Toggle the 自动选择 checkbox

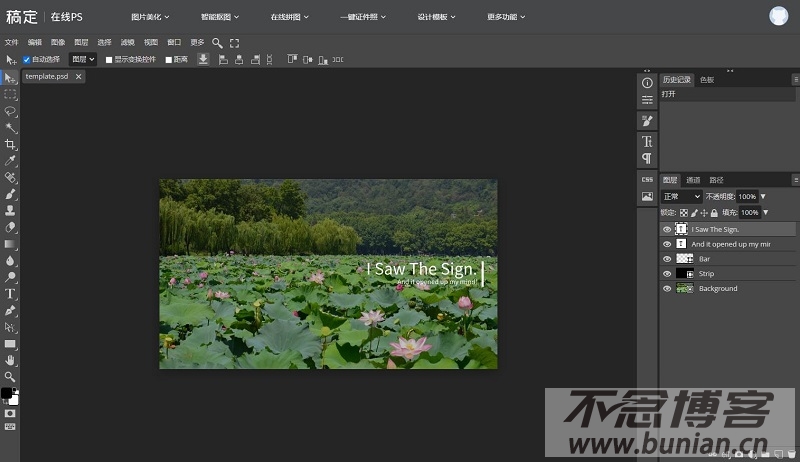point(27,59)
